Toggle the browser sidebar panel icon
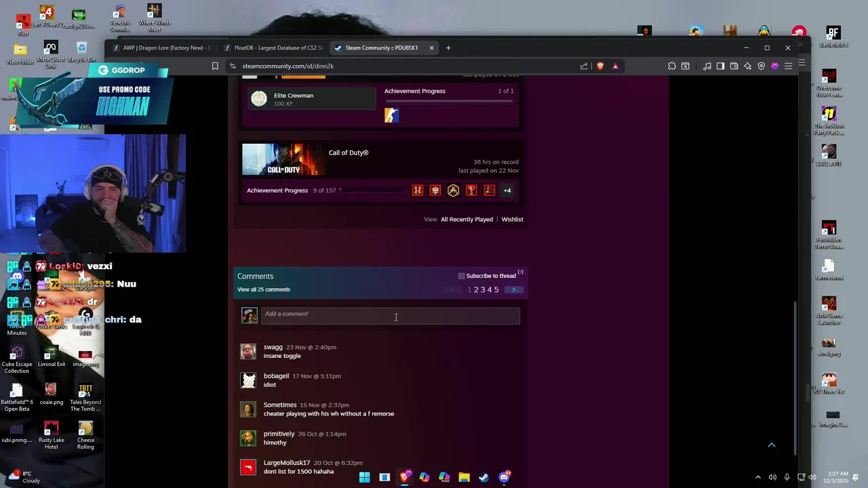 click(x=720, y=66)
